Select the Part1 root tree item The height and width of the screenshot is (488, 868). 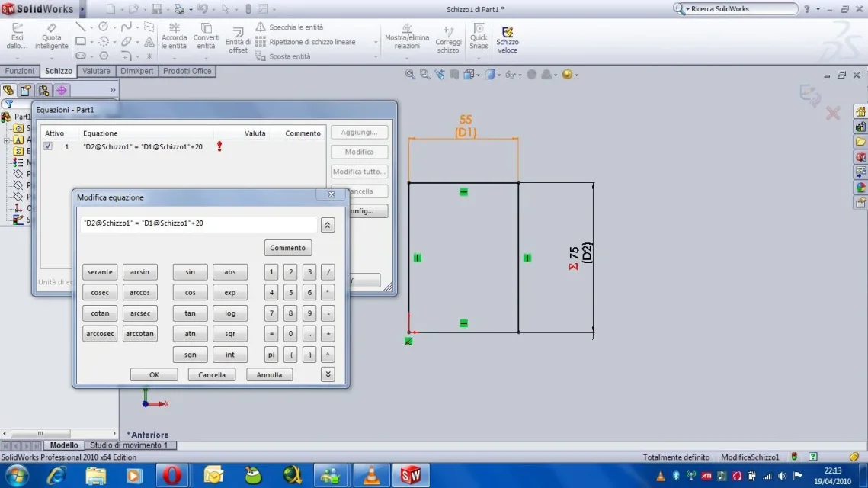point(16,117)
